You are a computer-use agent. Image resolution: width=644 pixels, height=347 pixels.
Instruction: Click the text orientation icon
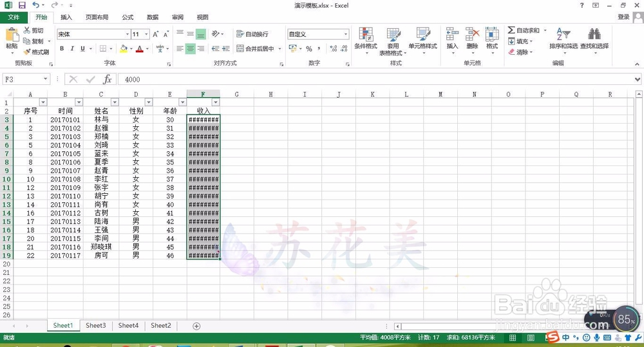point(216,34)
